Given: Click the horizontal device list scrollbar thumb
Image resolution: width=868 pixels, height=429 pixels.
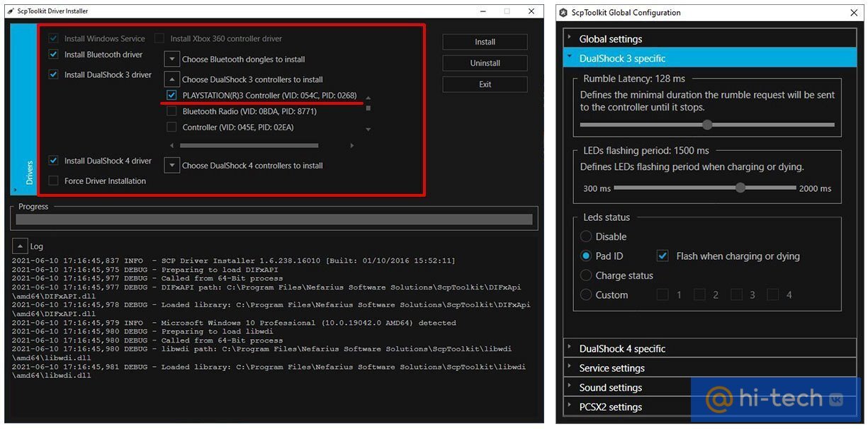Looking at the screenshot, I should click(249, 146).
